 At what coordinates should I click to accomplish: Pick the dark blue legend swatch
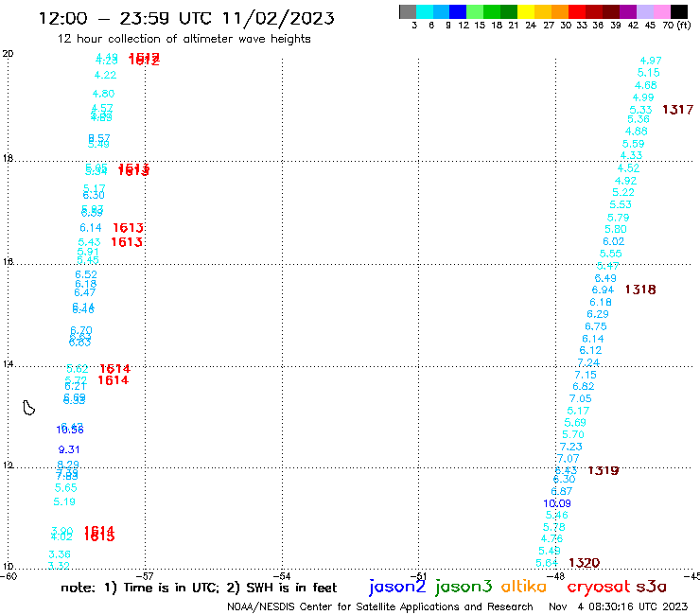(458, 11)
